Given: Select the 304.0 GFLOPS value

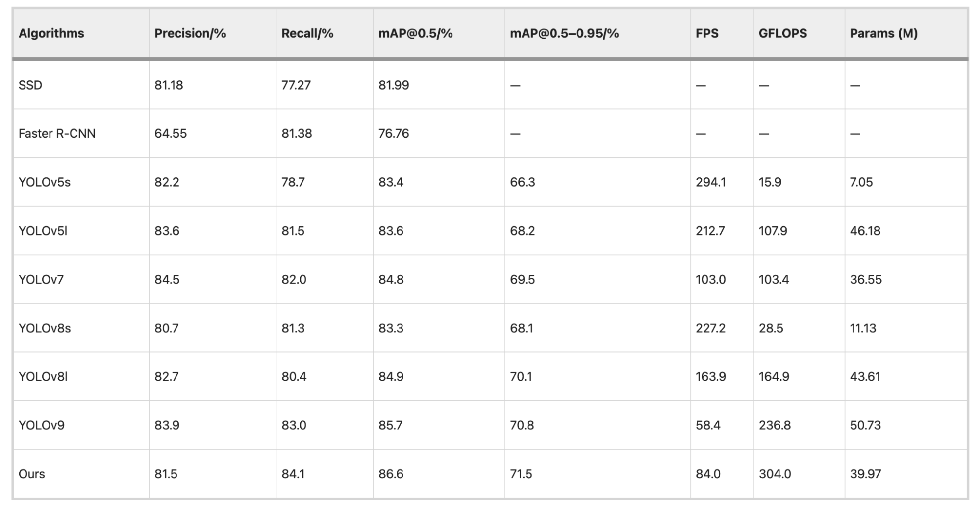Looking at the screenshot, I should pyautogui.click(x=775, y=474).
